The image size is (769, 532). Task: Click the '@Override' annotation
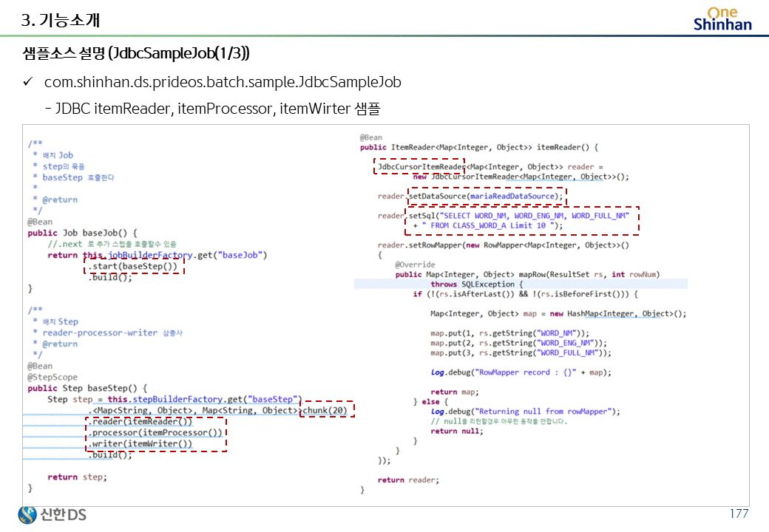415,265
